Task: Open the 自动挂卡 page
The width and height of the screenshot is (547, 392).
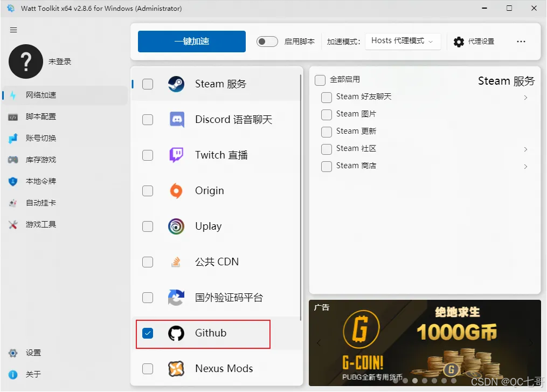Action: tap(65, 203)
